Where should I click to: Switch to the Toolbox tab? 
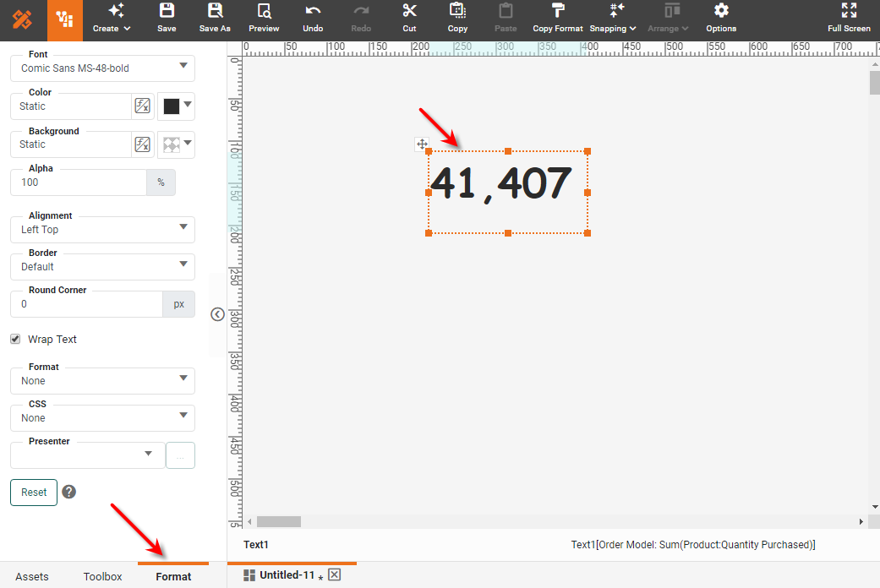pyautogui.click(x=102, y=576)
